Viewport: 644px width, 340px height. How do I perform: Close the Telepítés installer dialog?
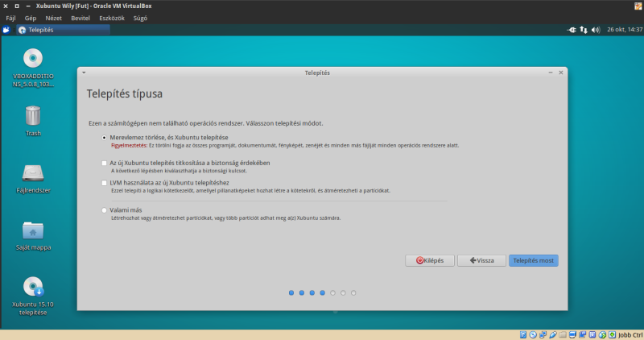tap(560, 73)
